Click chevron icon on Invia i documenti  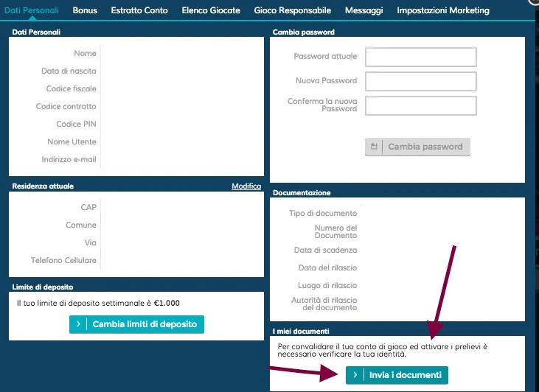355,375
